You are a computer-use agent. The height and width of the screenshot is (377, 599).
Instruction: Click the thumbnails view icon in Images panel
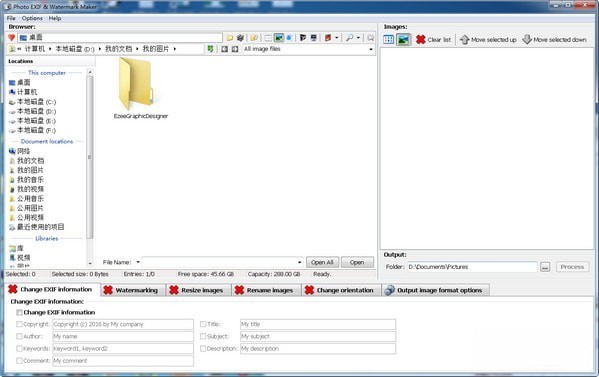click(x=403, y=39)
